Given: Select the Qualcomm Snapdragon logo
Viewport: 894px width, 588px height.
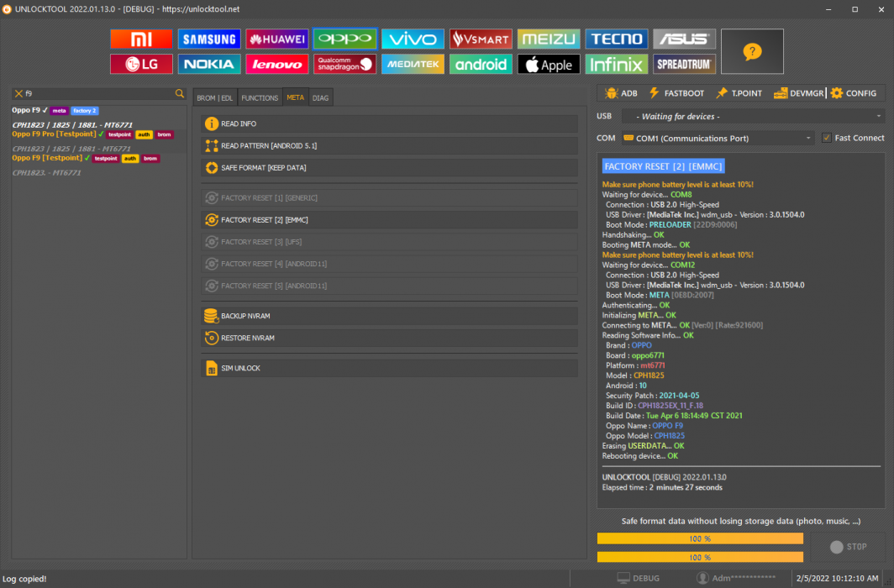Looking at the screenshot, I should click(345, 65).
